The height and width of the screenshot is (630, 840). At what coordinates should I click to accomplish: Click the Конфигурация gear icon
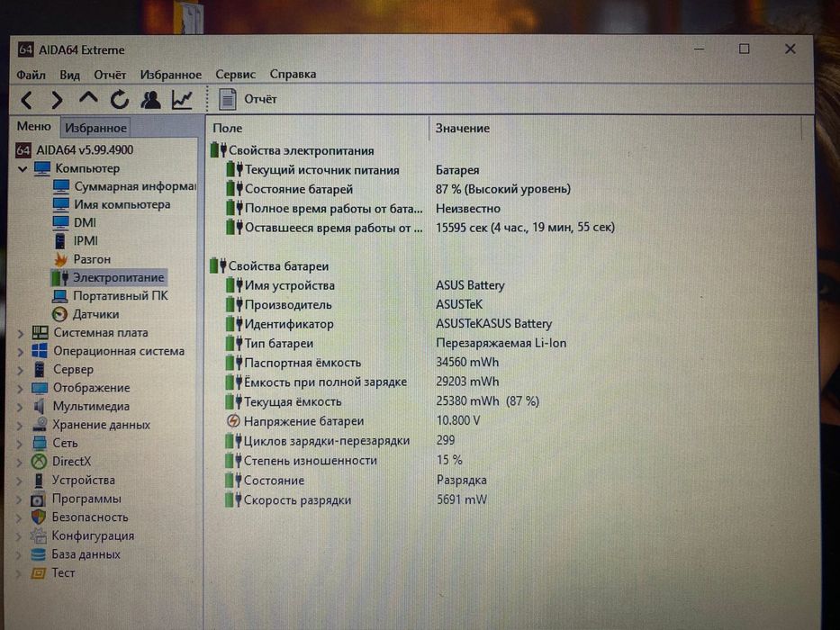point(38,535)
